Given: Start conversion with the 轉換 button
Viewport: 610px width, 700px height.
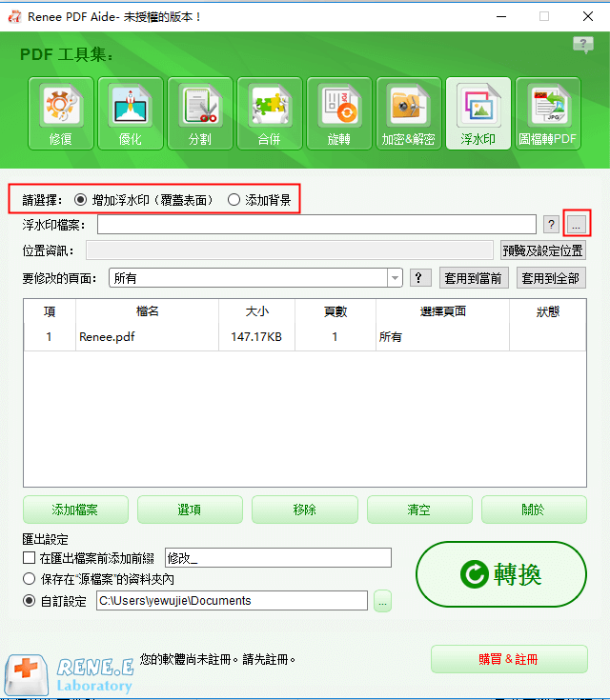Looking at the screenshot, I should [501, 574].
